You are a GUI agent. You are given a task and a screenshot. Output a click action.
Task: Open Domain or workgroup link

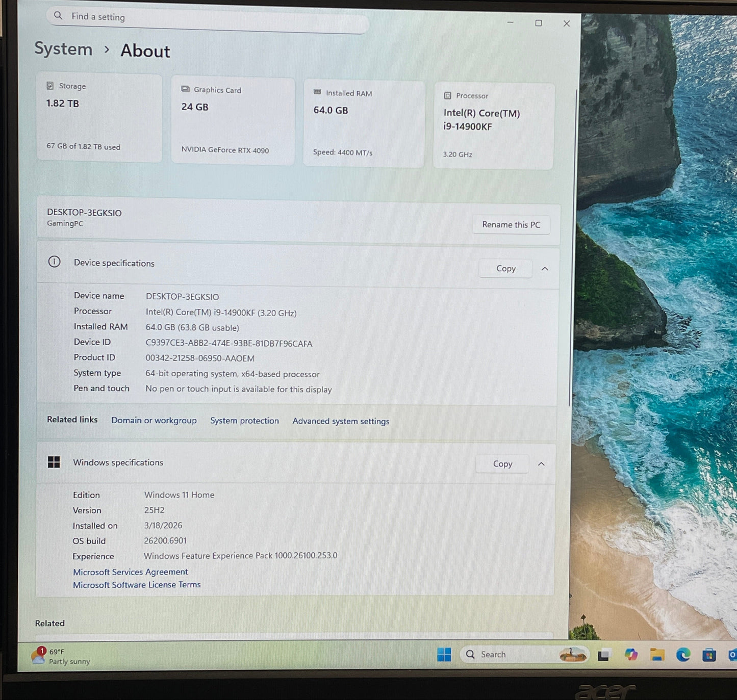[x=154, y=421]
